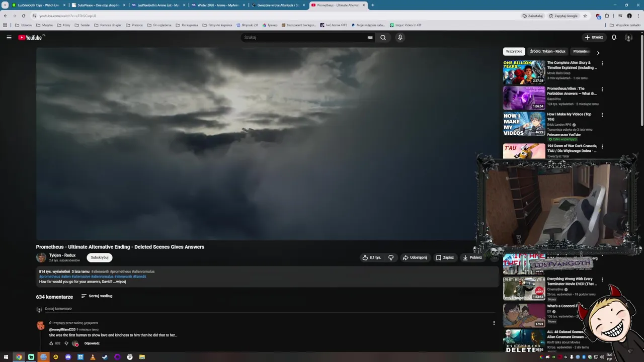Click the YouTube search input field
Screen dimensions: 644x362
[x=304, y=37]
